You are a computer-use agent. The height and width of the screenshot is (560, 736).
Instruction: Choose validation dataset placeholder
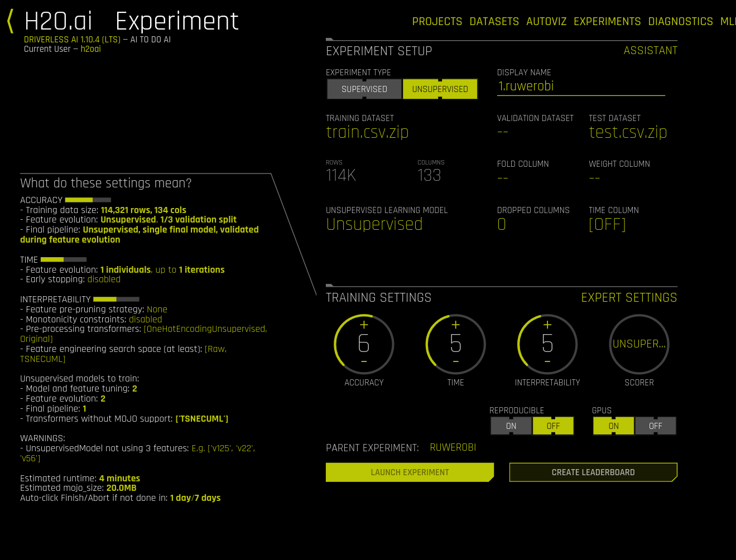(503, 132)
